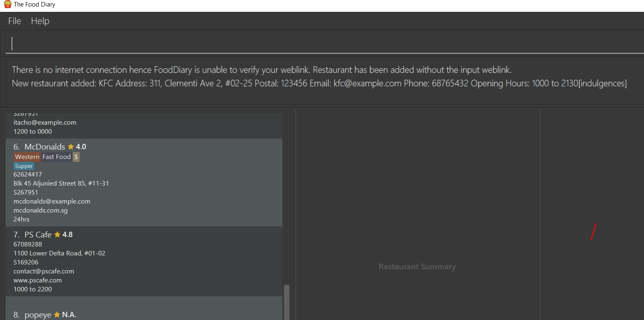Select the Western tag on McDonalds
Image resolution: width=644 pixels, height=320 pixels.
(27, 157)
